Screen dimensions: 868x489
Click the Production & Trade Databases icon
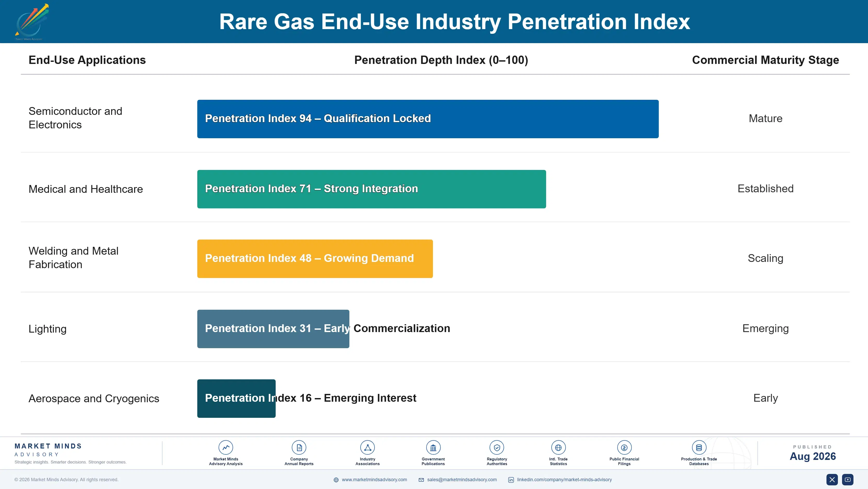pos(699,447)
